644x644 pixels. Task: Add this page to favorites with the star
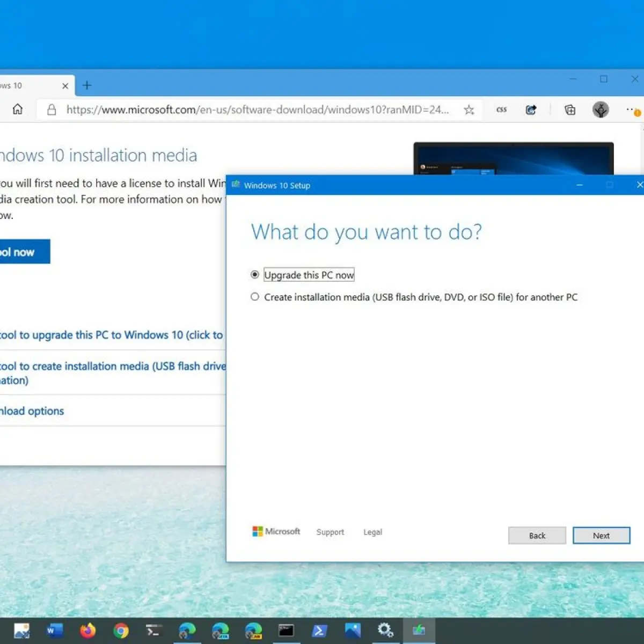coord(469,110)
